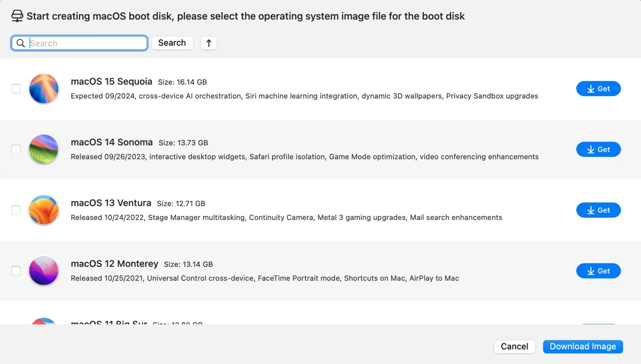This screenshot has width=641, height=364.
Task: Click the Download Image button
Action: [583, 346]
